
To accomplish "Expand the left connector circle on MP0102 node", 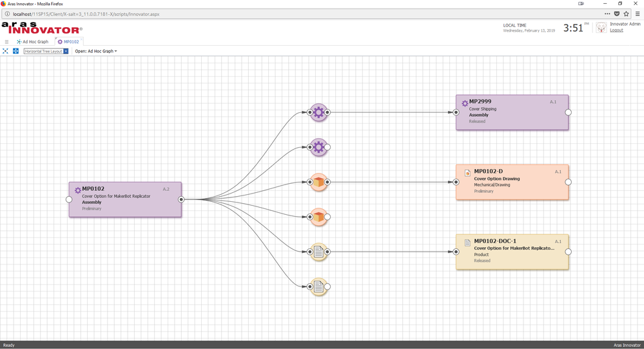I will (x=69, y=199).
